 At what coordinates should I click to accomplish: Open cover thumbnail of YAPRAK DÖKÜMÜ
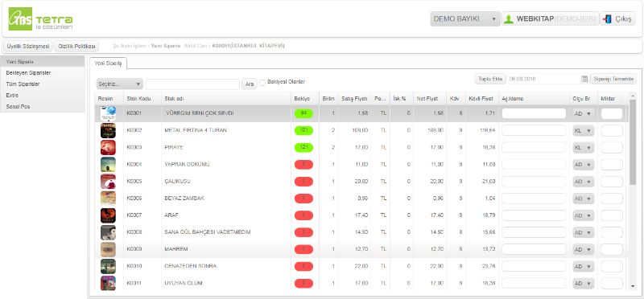108,165
